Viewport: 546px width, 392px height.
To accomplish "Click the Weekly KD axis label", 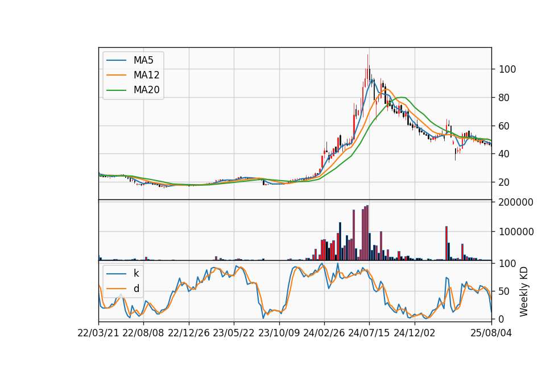I will [x=524, y=292].
